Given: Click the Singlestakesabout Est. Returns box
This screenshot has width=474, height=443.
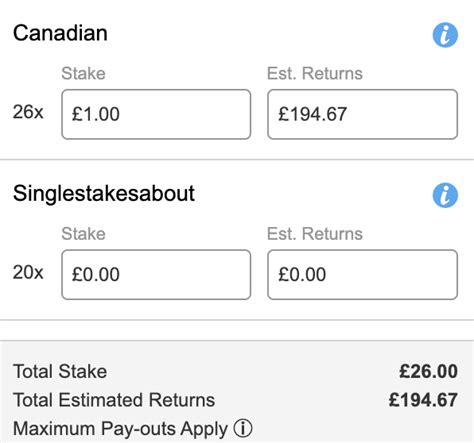Looking at the screenshot, I should point(362,274).
